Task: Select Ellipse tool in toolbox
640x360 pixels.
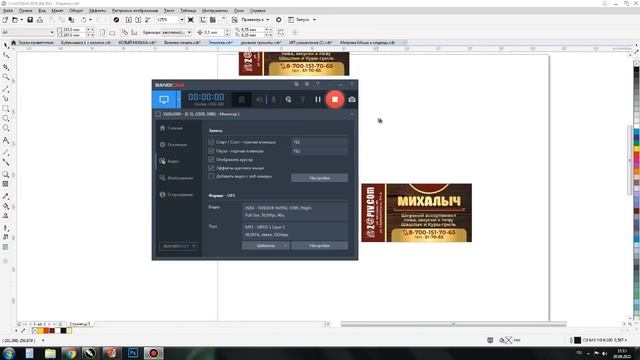Action: click(6, 118)
